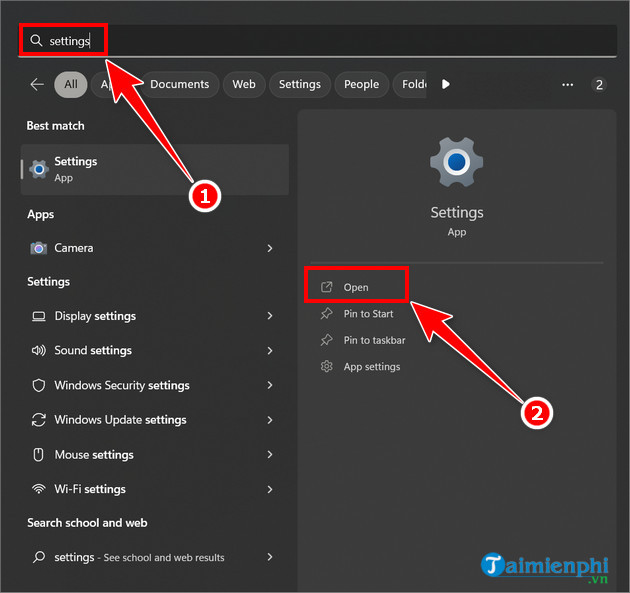
Task: Click the Windows Security shield icon
Action: (x=39, y=385)
